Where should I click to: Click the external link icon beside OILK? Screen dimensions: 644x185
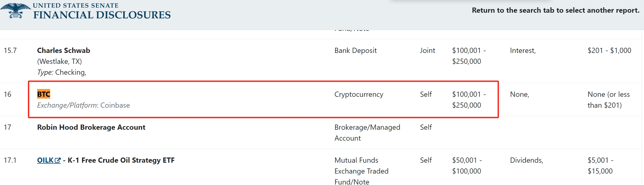pos(58,161)
